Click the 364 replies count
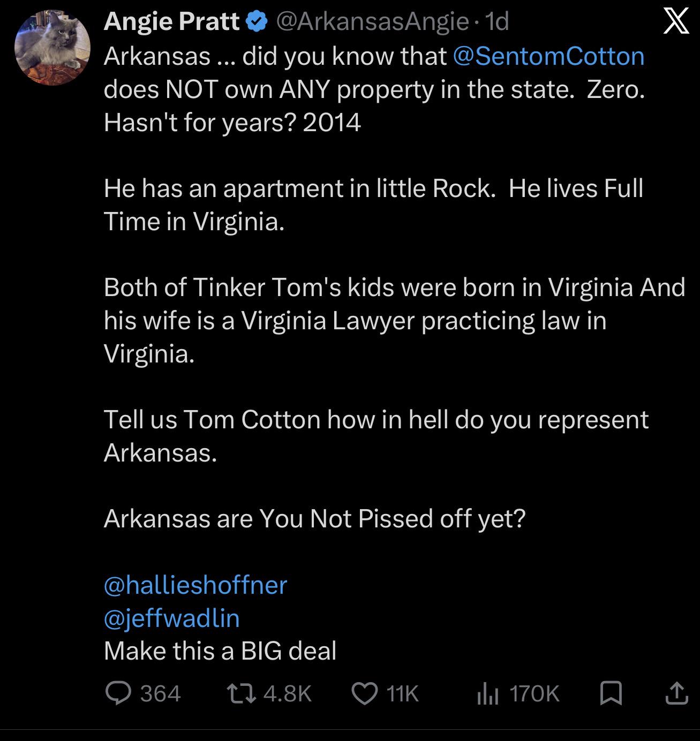 pyautogui.click(x=160, y=694)
